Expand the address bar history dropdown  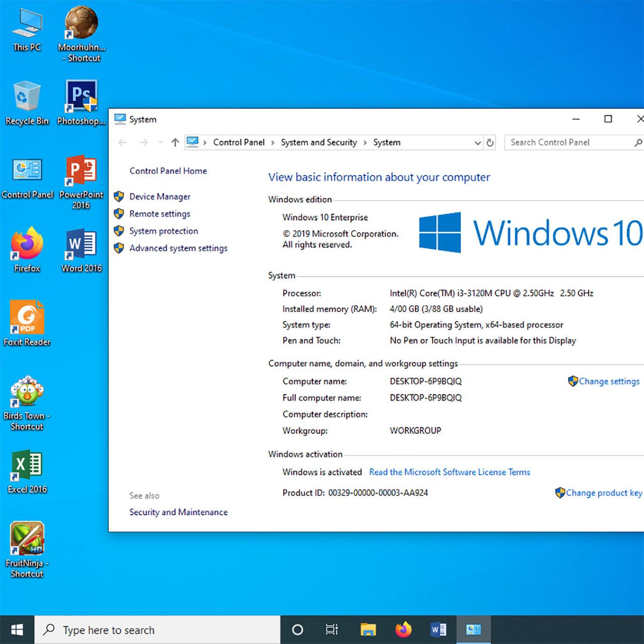click(x=477, y=143)
